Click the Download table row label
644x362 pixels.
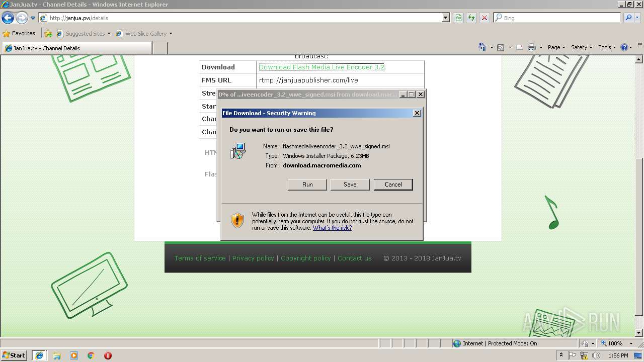(x=218, y=67)
